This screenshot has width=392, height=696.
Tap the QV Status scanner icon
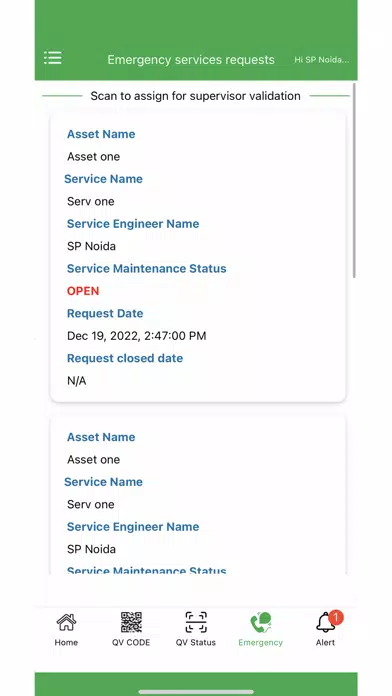click(196, 622)
